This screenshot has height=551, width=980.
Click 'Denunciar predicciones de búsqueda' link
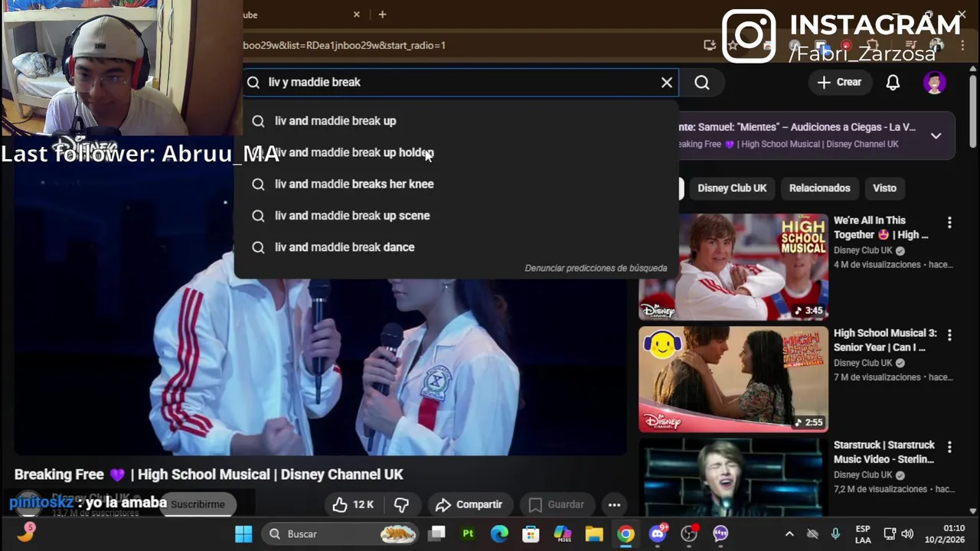[x=596, y=269]
